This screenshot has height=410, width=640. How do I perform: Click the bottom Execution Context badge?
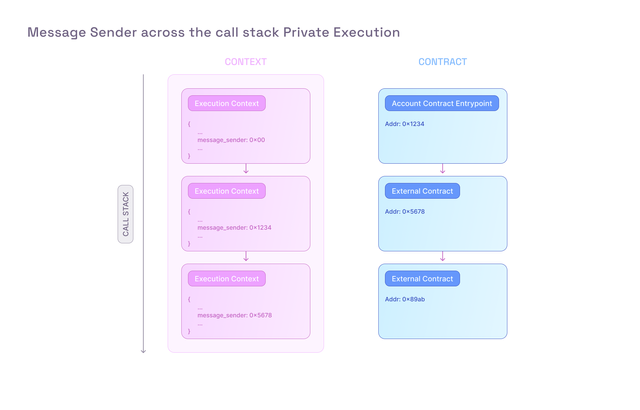(227, 279)
